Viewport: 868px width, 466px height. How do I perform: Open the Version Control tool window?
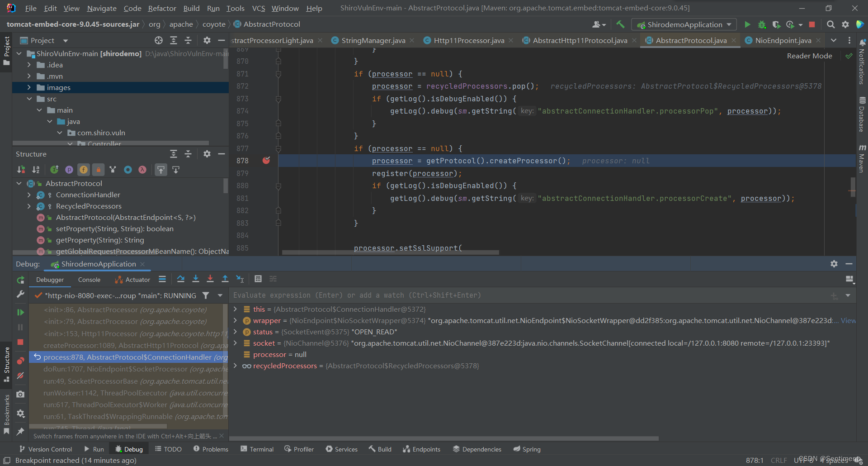point(46,449)
